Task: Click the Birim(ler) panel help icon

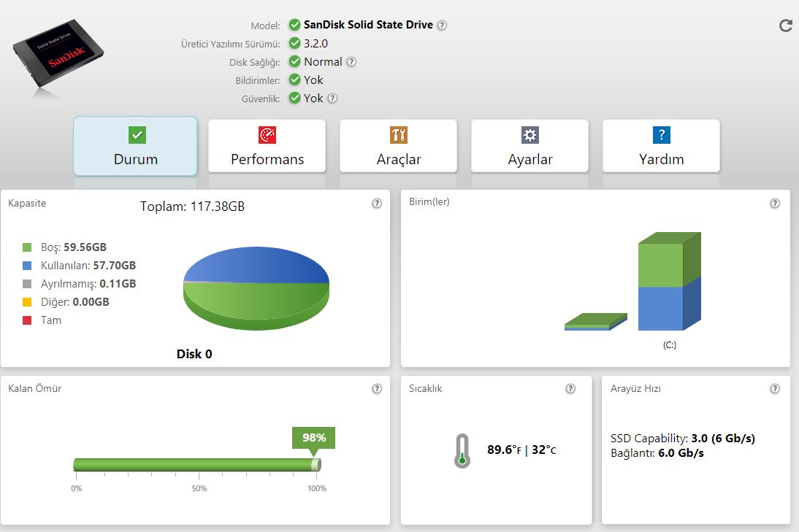Action: pos(775,203)
